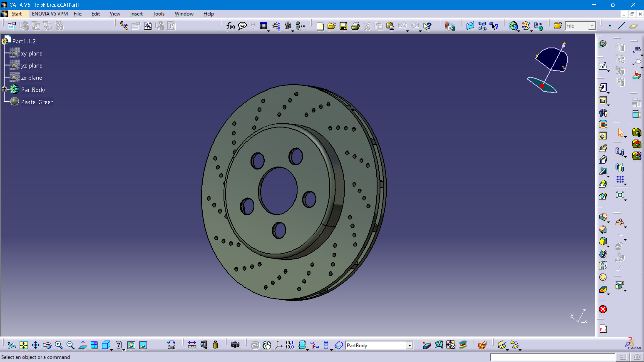Viewport: 644px width, 362px height.
Task: Open the Tools menu
Action: point(158,14)
